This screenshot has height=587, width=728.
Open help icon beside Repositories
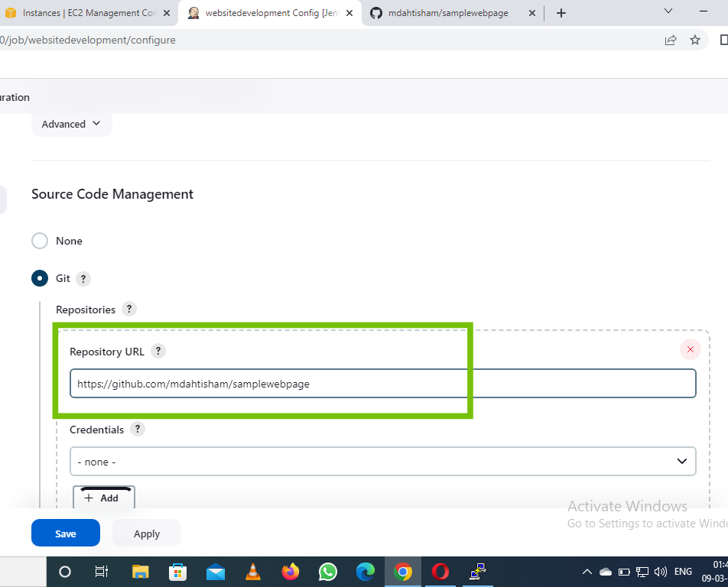tap(129, 309)
